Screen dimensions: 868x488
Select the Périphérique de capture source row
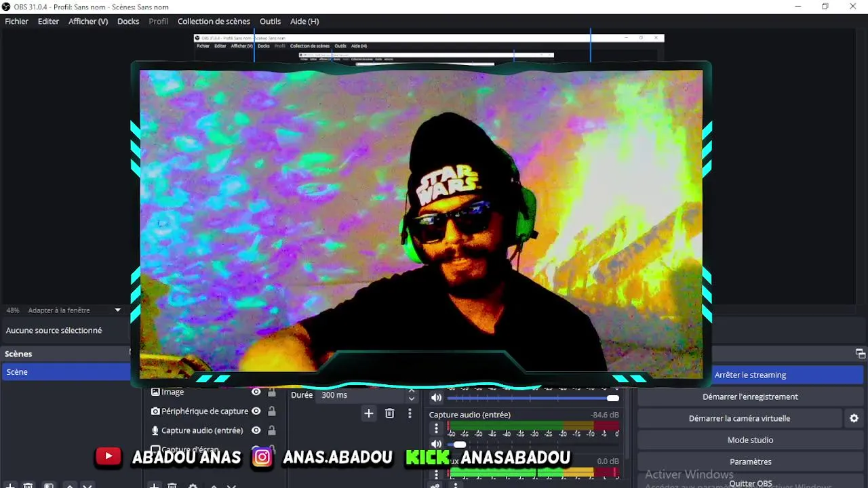click(214, 411)
